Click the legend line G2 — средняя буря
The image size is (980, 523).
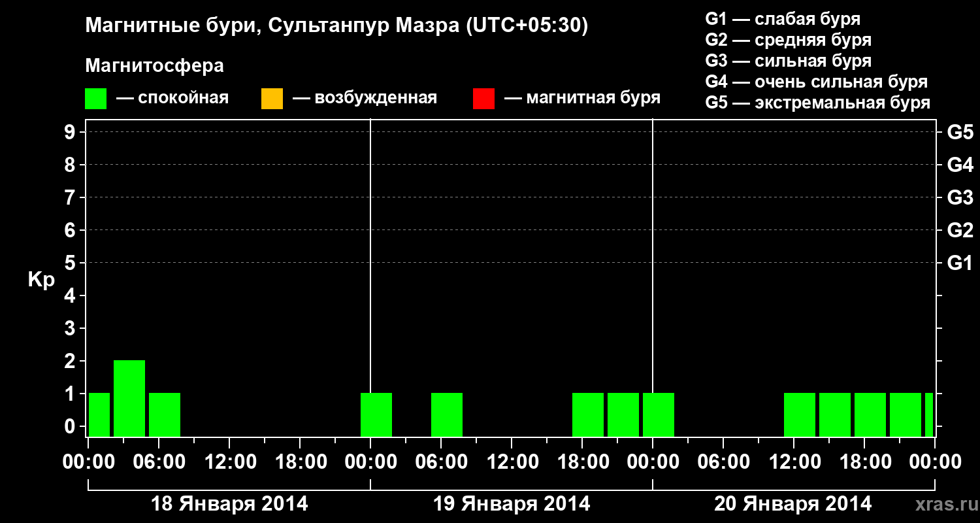tap(789, 40)
